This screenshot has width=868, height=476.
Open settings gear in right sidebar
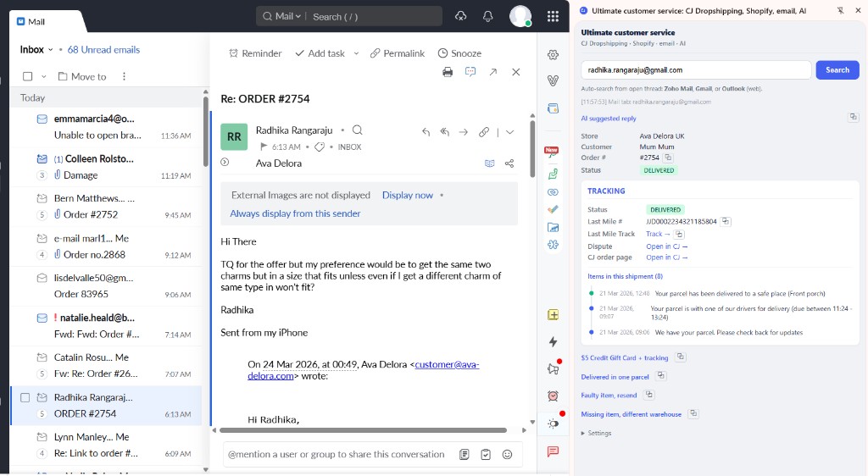click(553, 55)
